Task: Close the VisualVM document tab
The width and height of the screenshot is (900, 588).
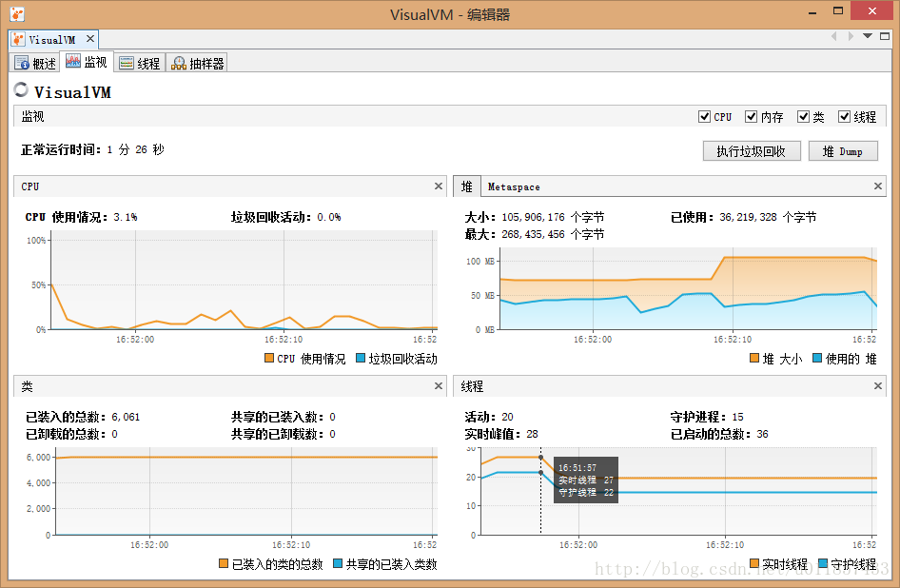Action: click(90, 39)
